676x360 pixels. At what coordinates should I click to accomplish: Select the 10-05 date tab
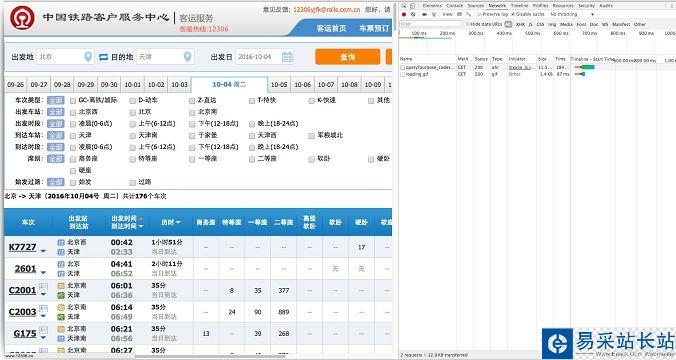point(279,85)
